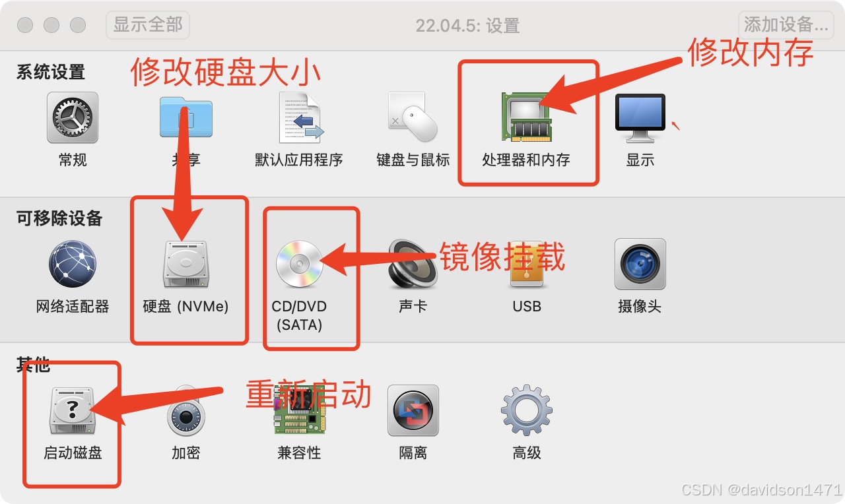
Task: Click the window title 22.04.5: 设置
Action: [467, 26]
